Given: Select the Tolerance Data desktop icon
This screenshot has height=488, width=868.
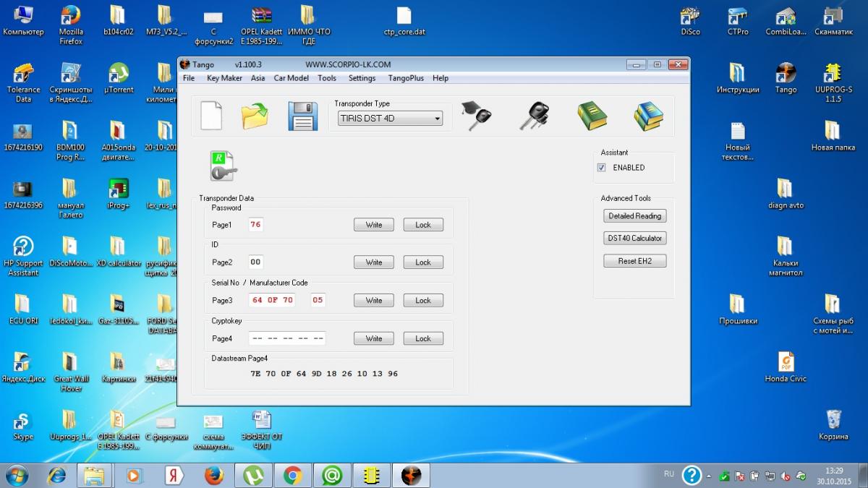Looking at the screenshot, I should 23,82.
